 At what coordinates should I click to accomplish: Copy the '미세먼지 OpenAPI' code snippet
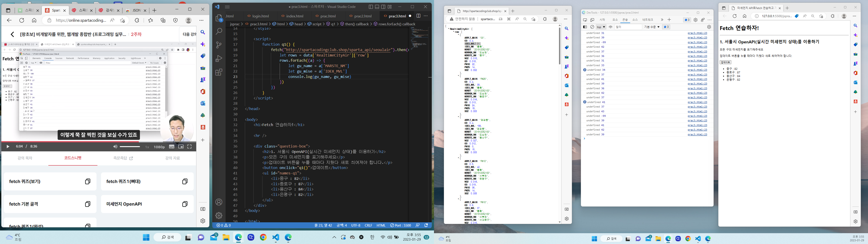coord(185,204)
